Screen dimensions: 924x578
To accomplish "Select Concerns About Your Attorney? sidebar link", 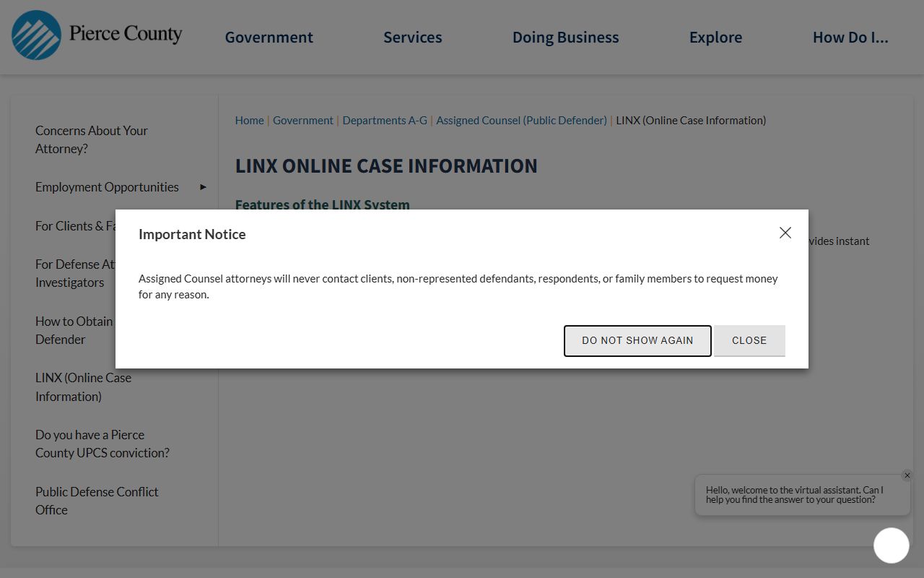I will 91,139.
